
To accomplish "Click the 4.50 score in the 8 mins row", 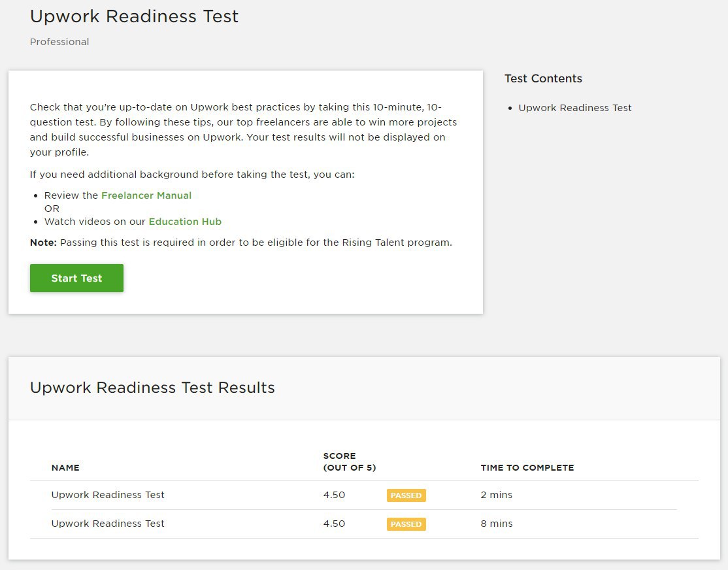I will [x=335, y=524].
